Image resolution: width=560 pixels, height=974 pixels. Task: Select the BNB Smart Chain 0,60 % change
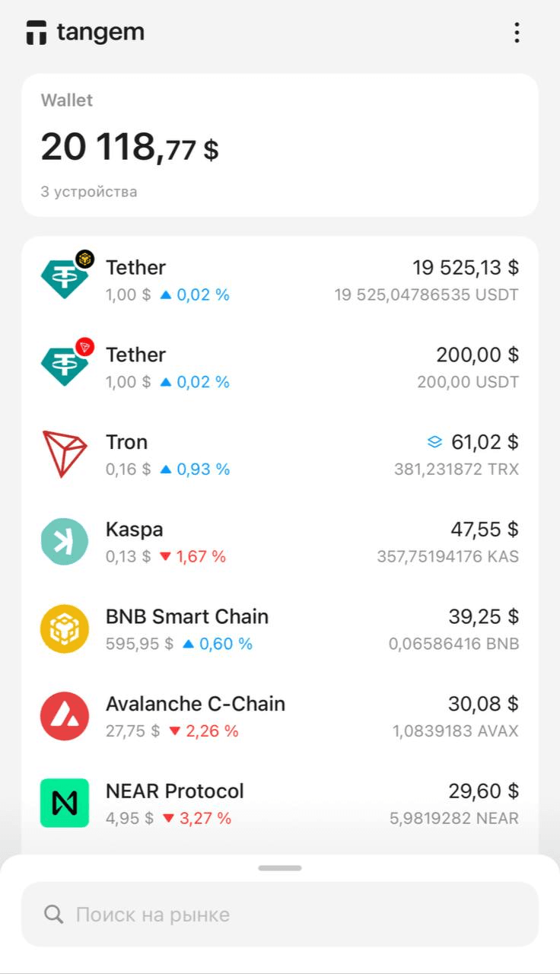click(x=218, y=644)
